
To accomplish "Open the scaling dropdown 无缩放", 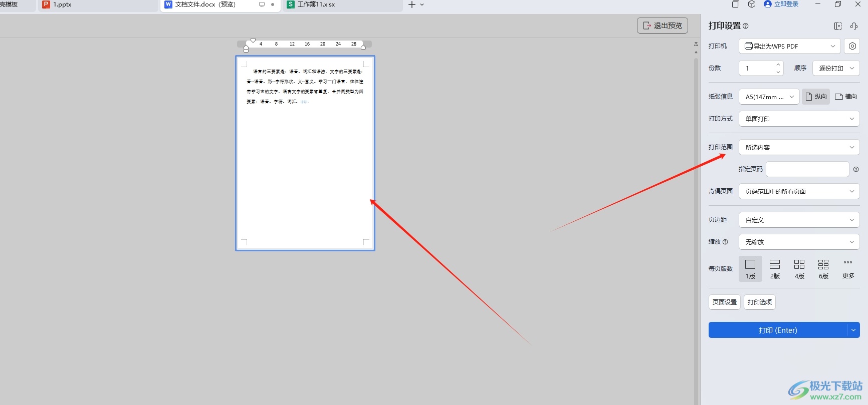I will pyautogui.click(x=799, y=242).
